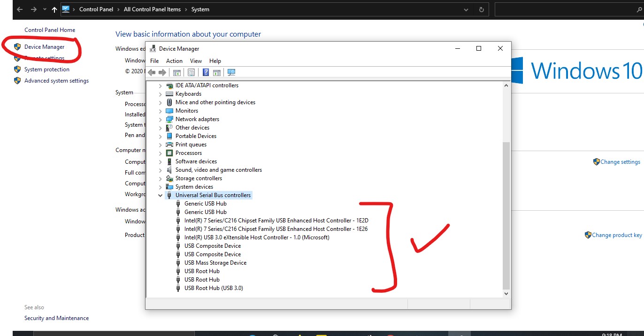Open the Action menu in Device Manager

tap(174, 61)
